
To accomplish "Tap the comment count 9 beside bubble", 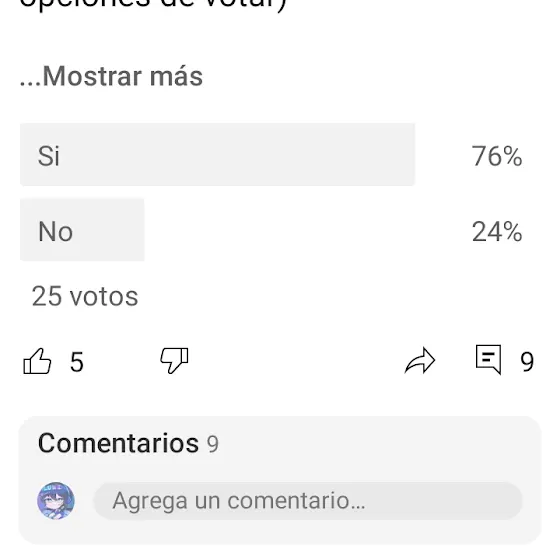I will (527, 362).
